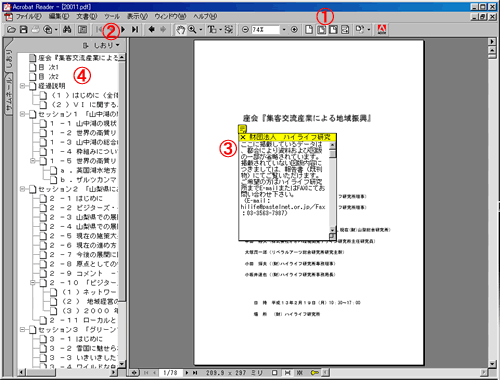
Task: Click the 74% zoom percentage field
Action: [x=265, y=30]
